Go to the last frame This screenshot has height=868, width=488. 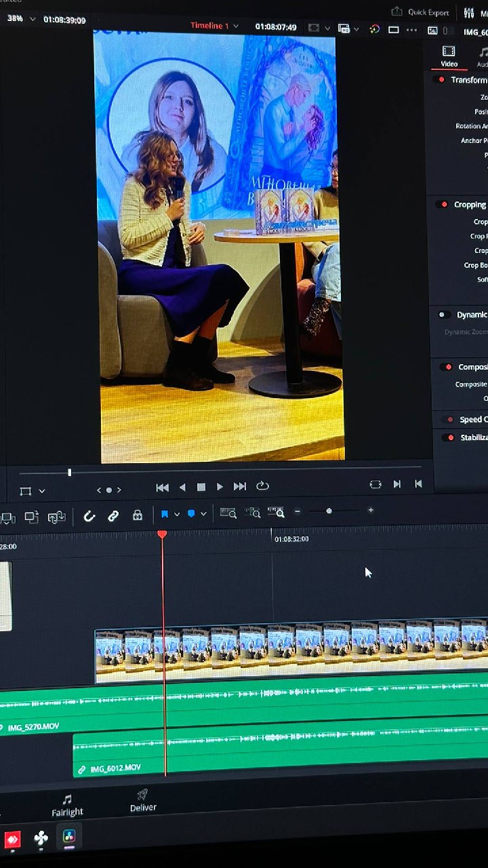(240, 486)
